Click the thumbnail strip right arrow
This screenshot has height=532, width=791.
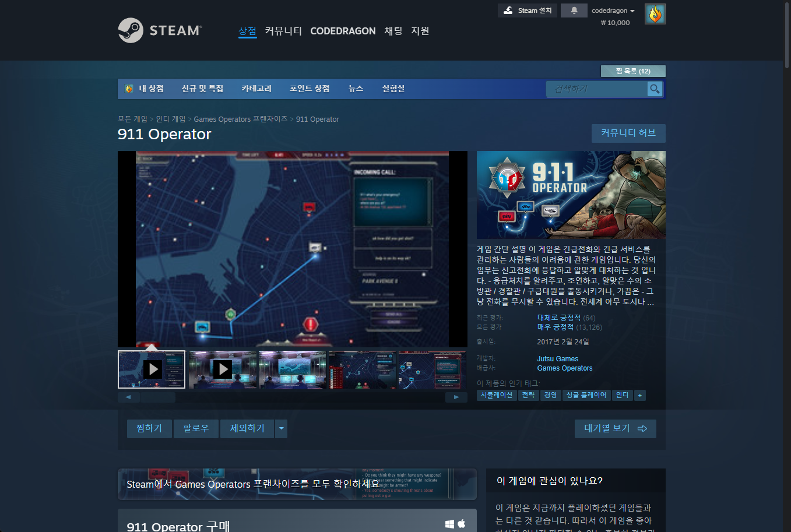(x=456, y=397)
